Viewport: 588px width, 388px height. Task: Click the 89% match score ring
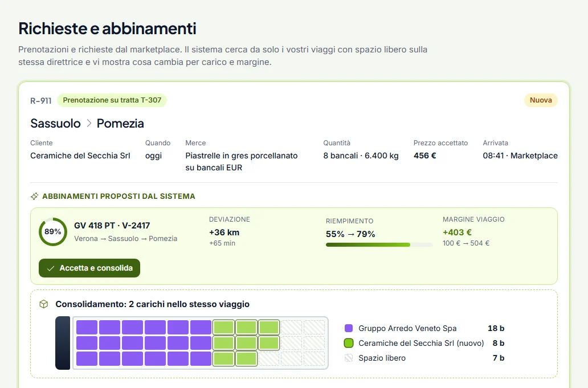click(x=53, y=232)
